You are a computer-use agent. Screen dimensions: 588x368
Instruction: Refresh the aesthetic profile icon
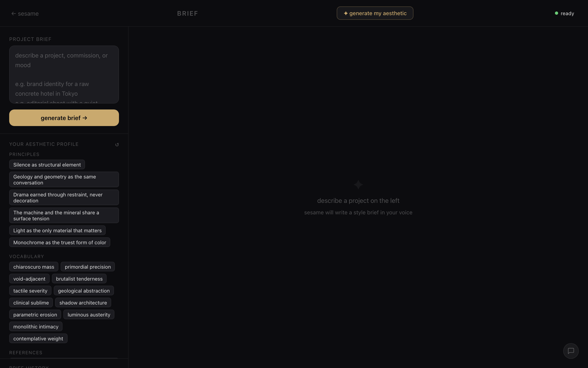[x=117, y=145]
